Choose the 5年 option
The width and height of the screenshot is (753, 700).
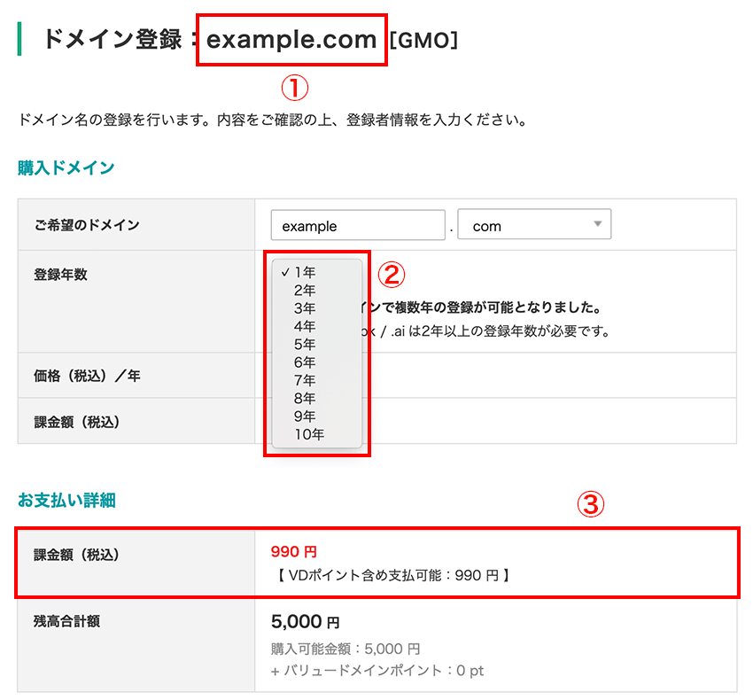305,344
